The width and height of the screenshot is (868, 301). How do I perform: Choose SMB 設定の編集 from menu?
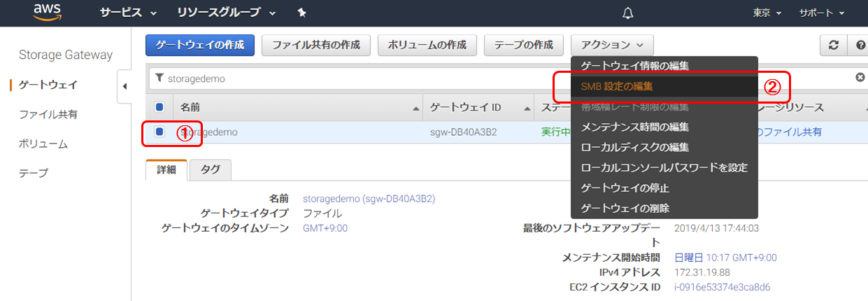664,87
